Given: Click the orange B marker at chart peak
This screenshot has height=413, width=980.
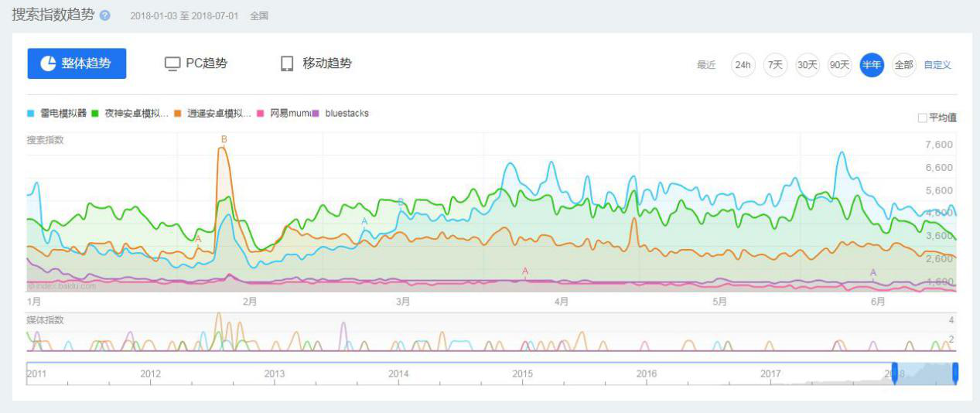Looking at the screenshot, I should [x=224, y=139].
